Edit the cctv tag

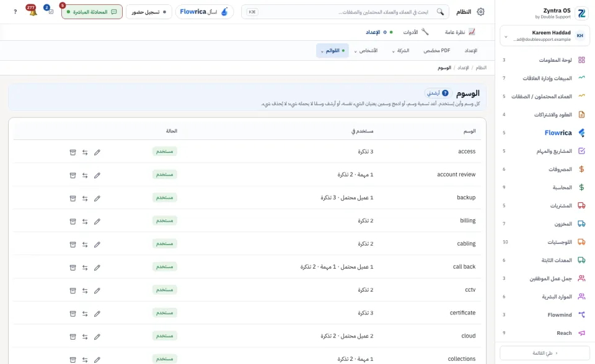click(97, 291)
